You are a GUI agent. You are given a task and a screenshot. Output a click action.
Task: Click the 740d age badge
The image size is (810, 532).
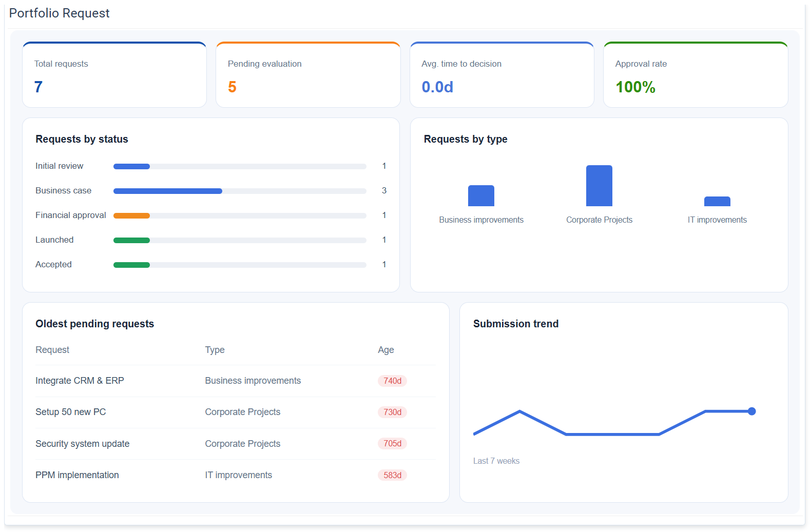[x=392, y=381]
